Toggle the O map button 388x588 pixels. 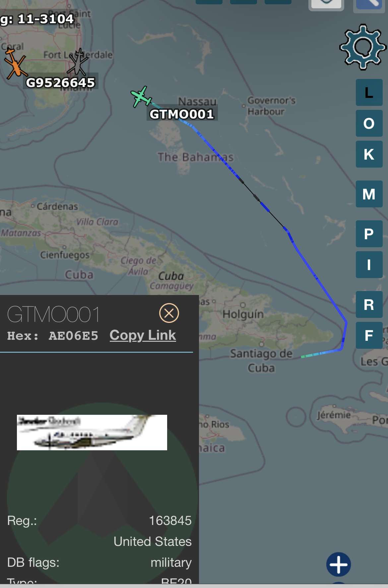369,123
